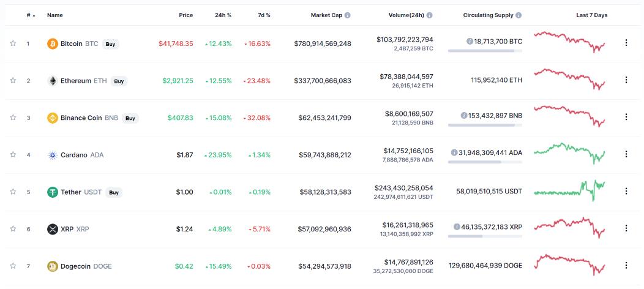The width and height of the screenshot is (644, 289).
Task: Click the Dogecoin logo icon
Action: (53, 266)
